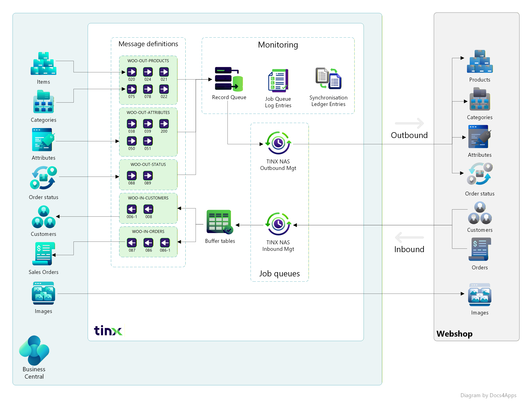
Task: Click the Webshop Products icon
Action: [x=480, y=61]
